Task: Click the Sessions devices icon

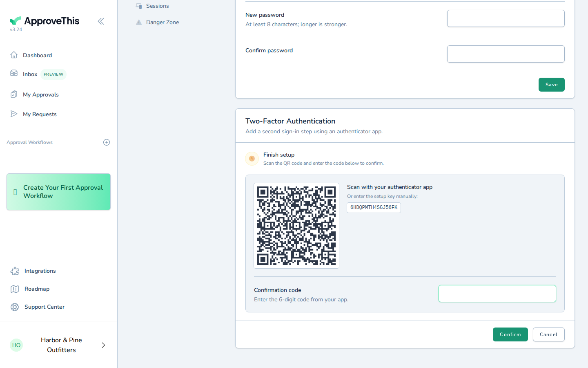Action: (x=139, y=6)
